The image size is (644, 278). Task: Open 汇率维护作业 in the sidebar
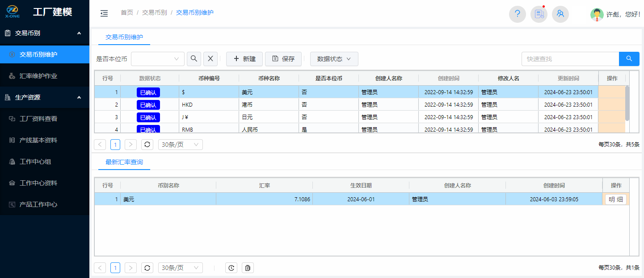tap(38, 76)
